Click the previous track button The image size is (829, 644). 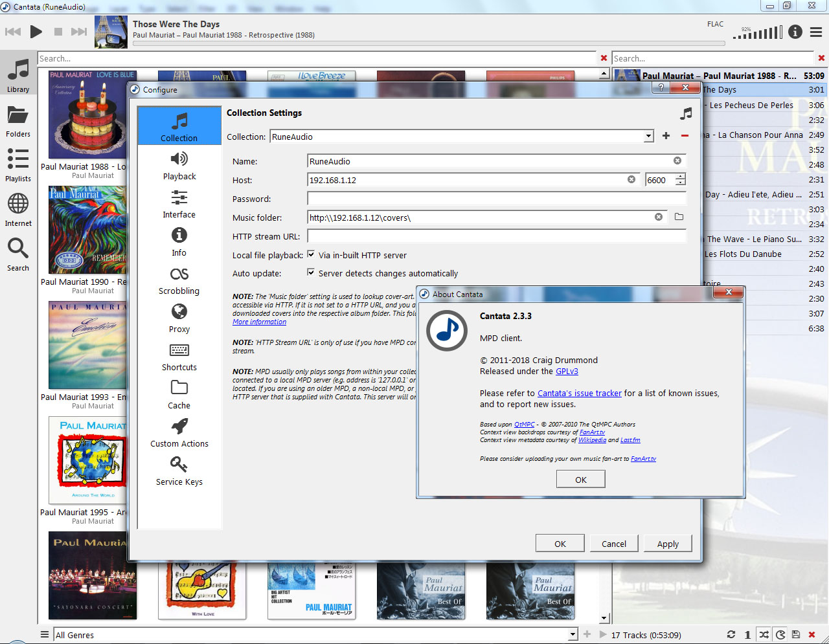point(13,32)
